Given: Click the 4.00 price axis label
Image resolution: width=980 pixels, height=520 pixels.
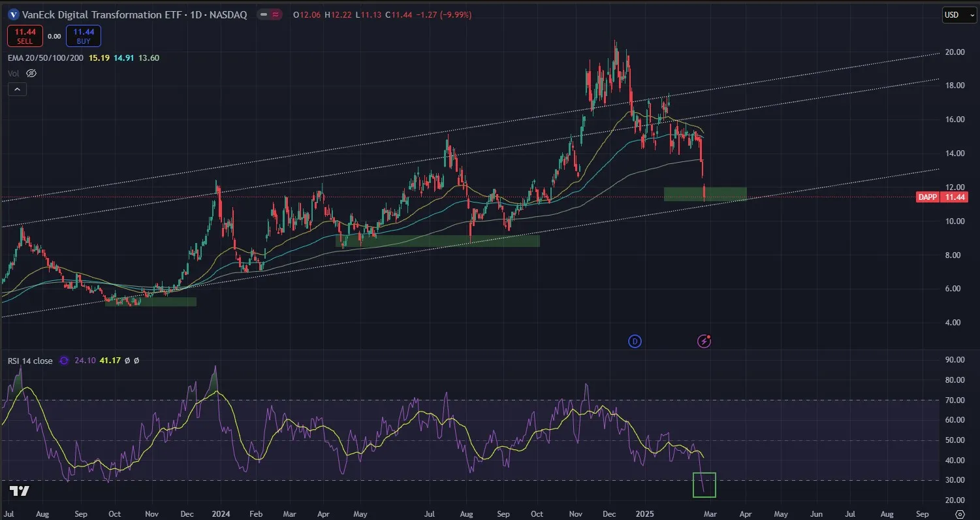Looking at the screenshot, I should point(952,323).
